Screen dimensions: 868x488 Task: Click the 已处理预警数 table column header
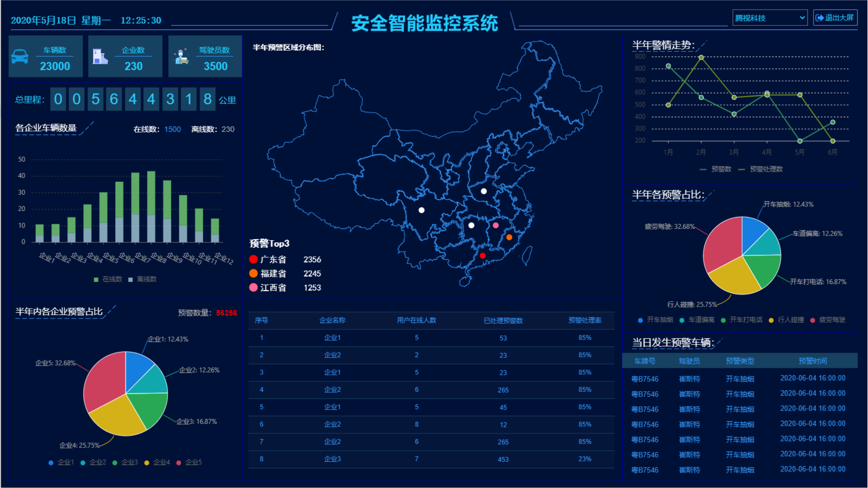click(x=503, y=321)
